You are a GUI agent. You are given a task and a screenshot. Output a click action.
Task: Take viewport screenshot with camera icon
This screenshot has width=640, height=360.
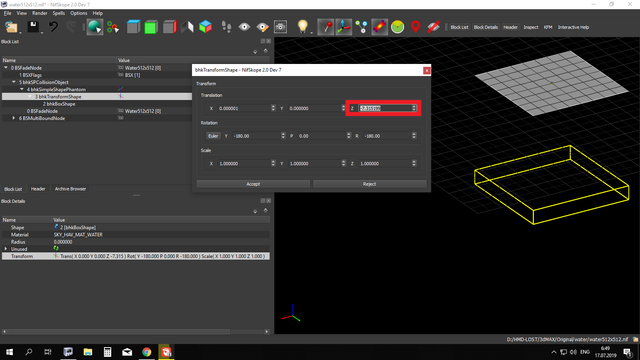point(280,27)
